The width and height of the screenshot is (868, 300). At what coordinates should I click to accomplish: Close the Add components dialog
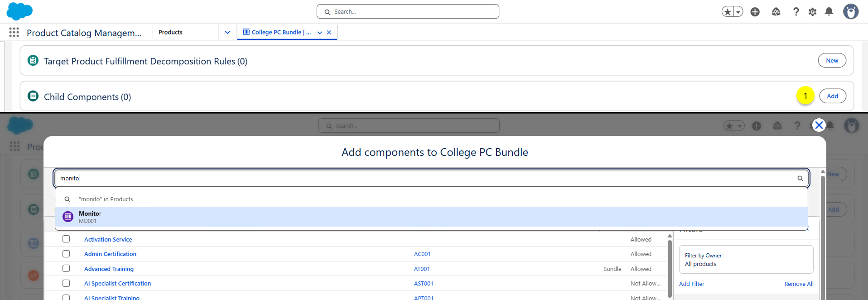click(x=819, y=125)
